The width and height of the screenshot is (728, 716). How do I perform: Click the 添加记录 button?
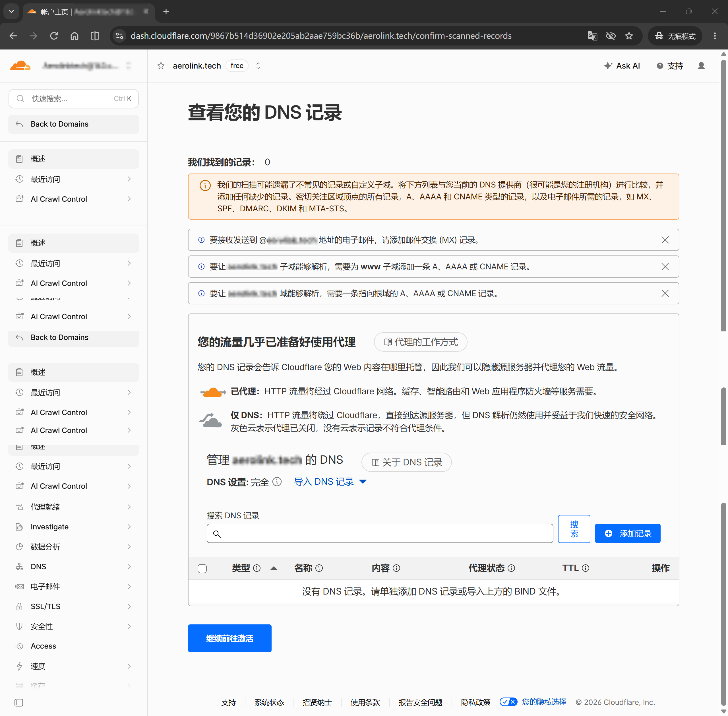point(627,533)
